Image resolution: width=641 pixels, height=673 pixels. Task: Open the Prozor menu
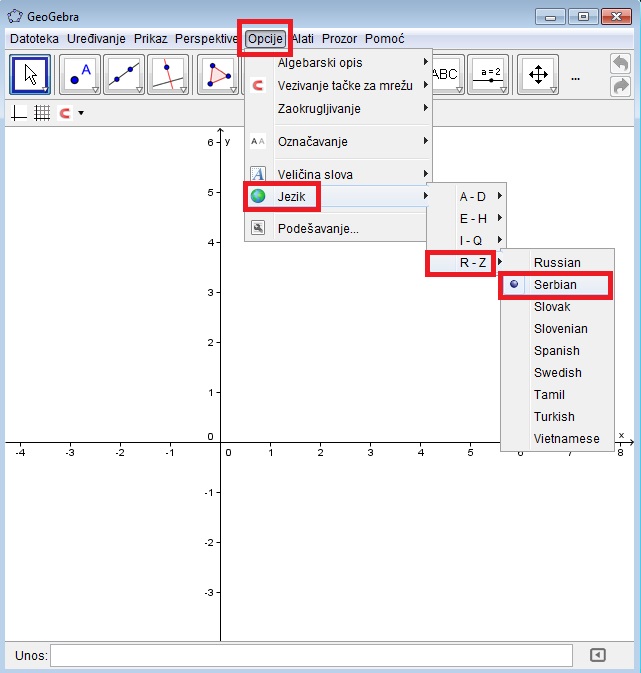coord(339,39)
